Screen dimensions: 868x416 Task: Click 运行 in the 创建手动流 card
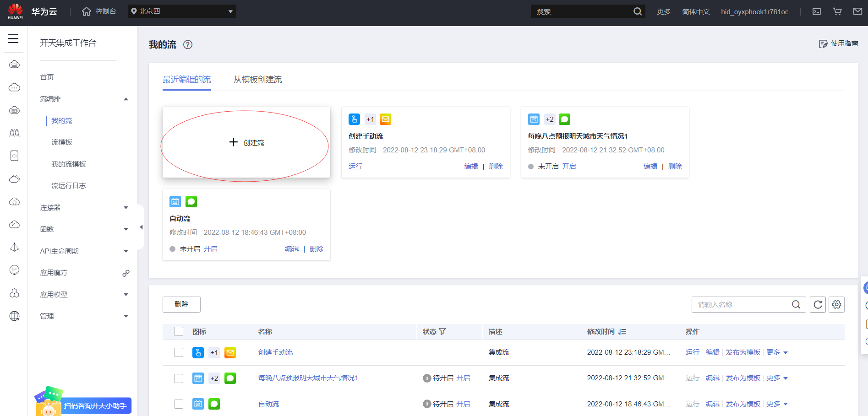(355, 167)
